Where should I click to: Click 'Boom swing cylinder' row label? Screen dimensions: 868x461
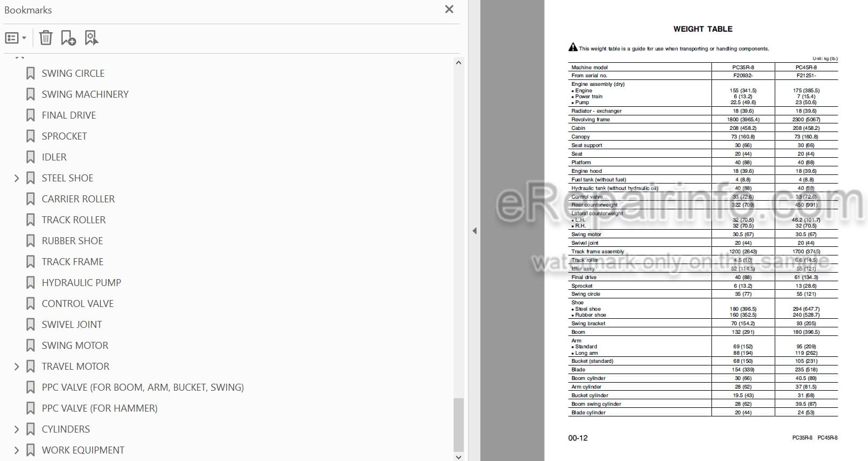(596, 404)
